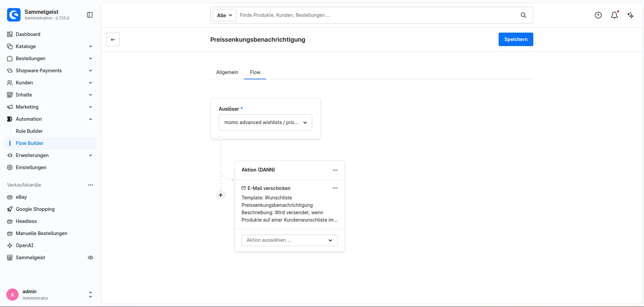This screenshot has height=307, width=644.
Task: Collapse the Automation menu chevron
Action: tap(91, 119)
